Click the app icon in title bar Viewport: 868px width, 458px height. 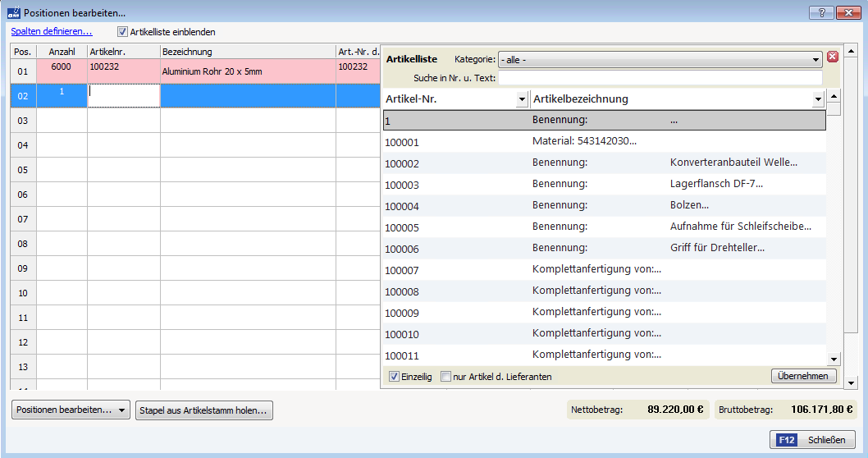pyautogui.click(x=14, y=12)
